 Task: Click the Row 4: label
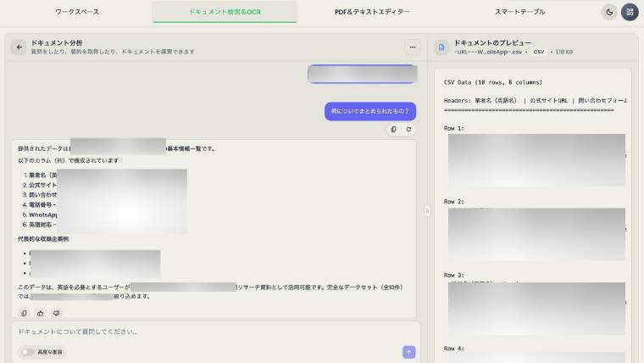(x=454, y=349)
